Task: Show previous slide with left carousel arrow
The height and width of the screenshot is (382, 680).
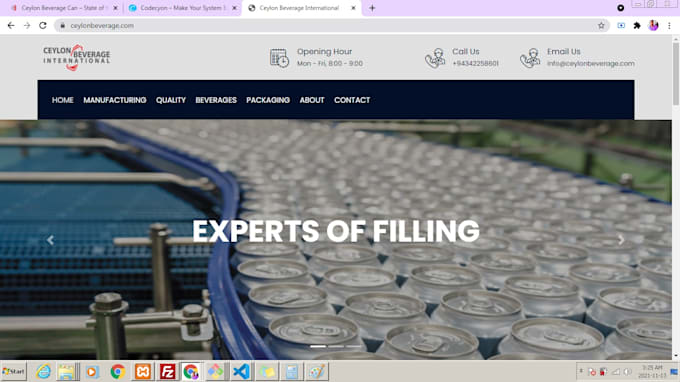Action: tap(50, 240)
